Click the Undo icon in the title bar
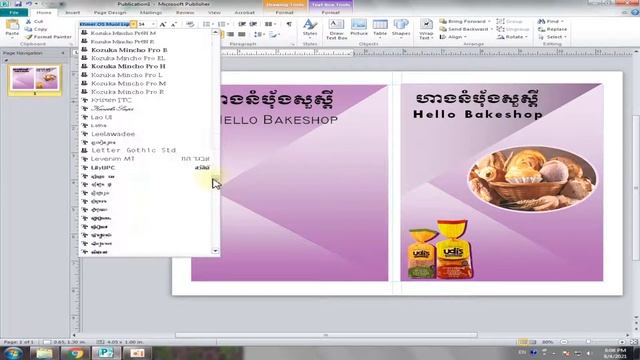This screenshot has height=360, width=640. pos(29,4)
